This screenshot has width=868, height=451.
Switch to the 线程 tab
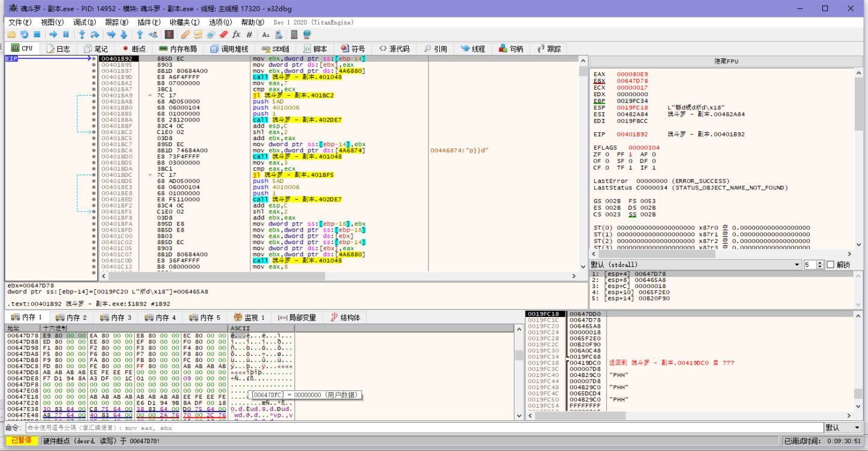pyautogui.click(x=473, y=49)
